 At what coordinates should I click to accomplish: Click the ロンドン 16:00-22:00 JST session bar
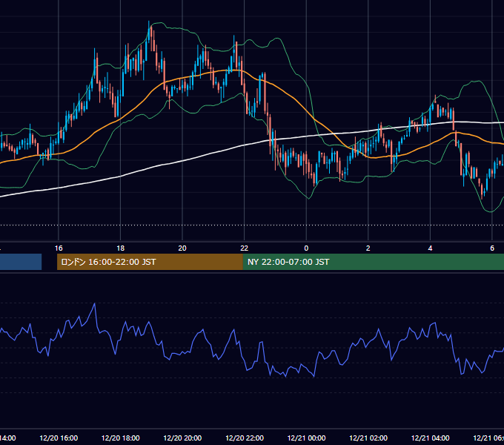click(150, 262)
